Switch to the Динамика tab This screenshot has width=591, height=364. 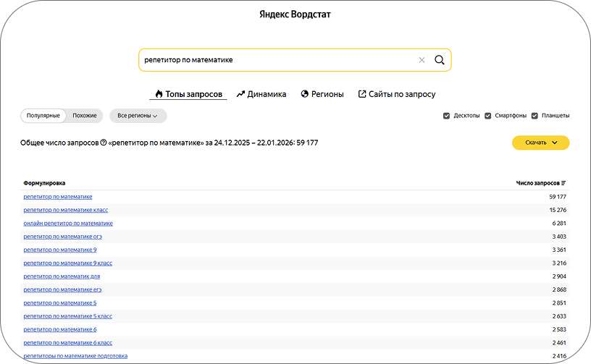click(261, 94)
